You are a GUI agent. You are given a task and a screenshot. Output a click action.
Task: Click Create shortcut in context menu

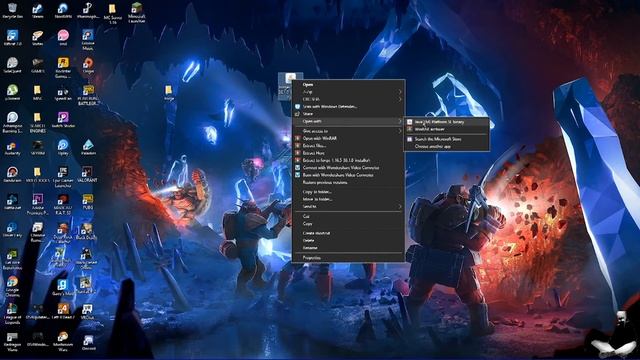click(349, 233)
